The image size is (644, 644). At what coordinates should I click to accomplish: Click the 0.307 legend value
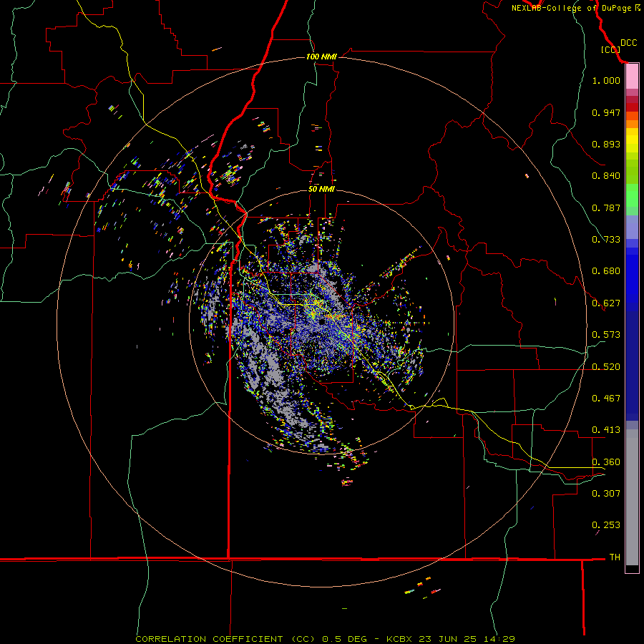click(x=606, y=493)
